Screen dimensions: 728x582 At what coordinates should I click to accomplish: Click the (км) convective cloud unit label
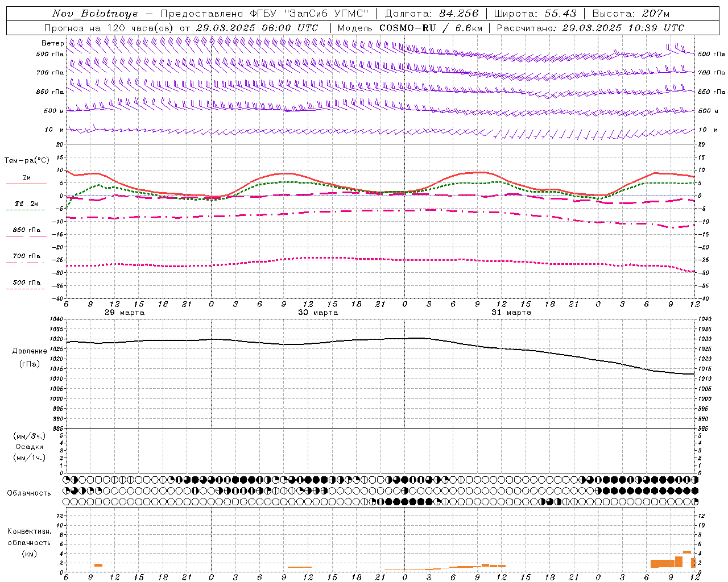point(29,554)
